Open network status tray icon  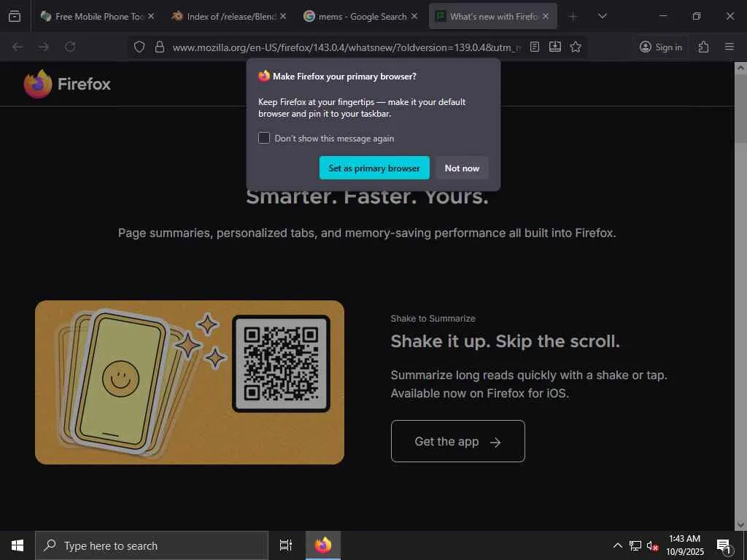(635, 545)
